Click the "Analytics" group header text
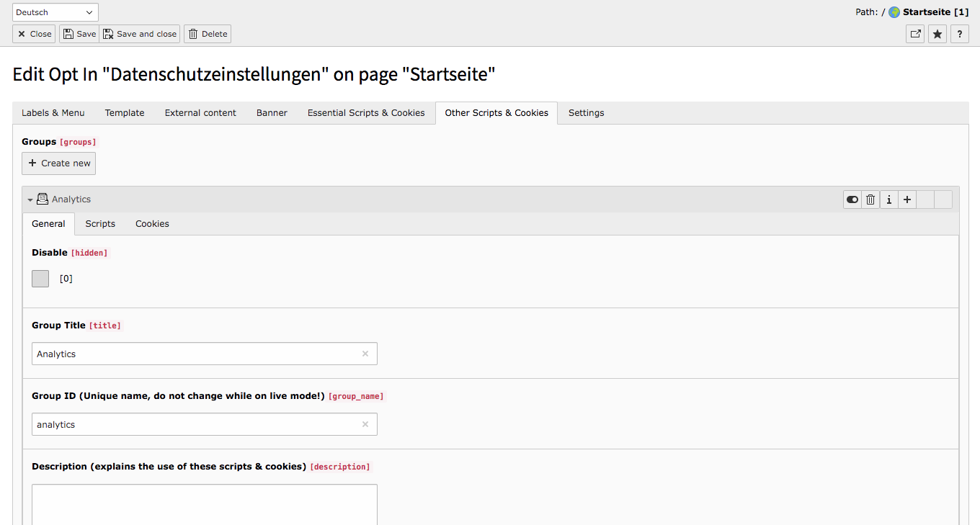The width and height of the screenshot is (980, 525). point(71,199)
